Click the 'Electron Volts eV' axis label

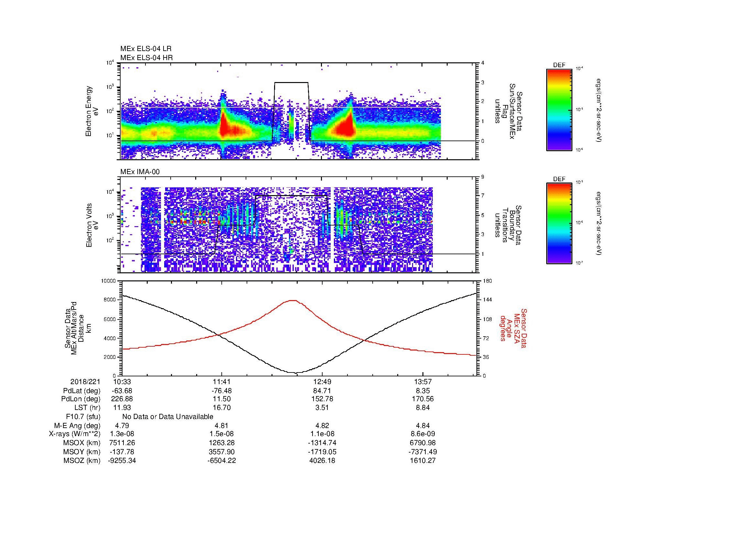click(x=92, y=225)
